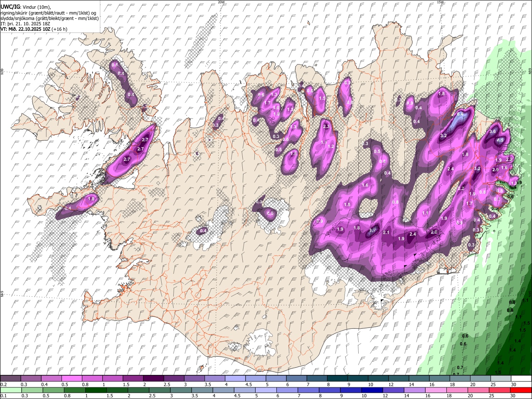Click the 2.8 precipitation value label
Screen dimensions: 532x399
[x=434, y=232]
